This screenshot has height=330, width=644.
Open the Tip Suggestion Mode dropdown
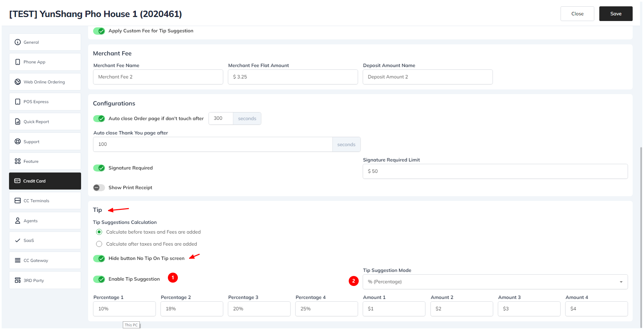tap(495, 282)
